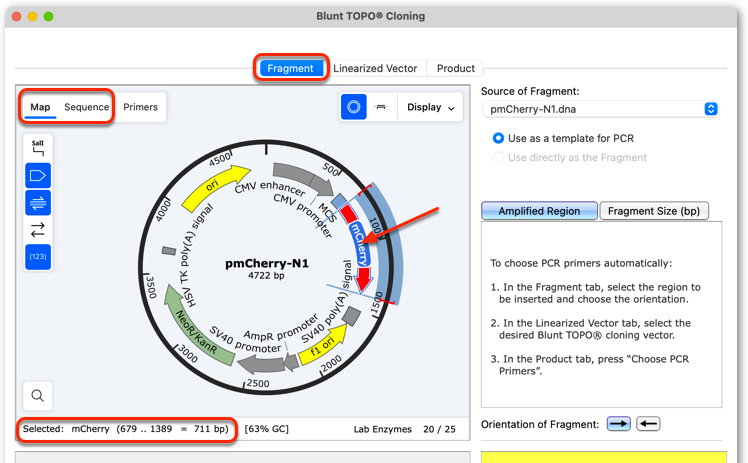
Task: Click the Lab Enzymes 20 / 25 label
Action: pos(404,429)
